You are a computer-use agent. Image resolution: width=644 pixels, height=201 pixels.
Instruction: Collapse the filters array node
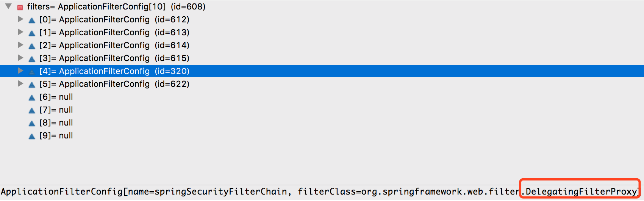tap(8, 6)
